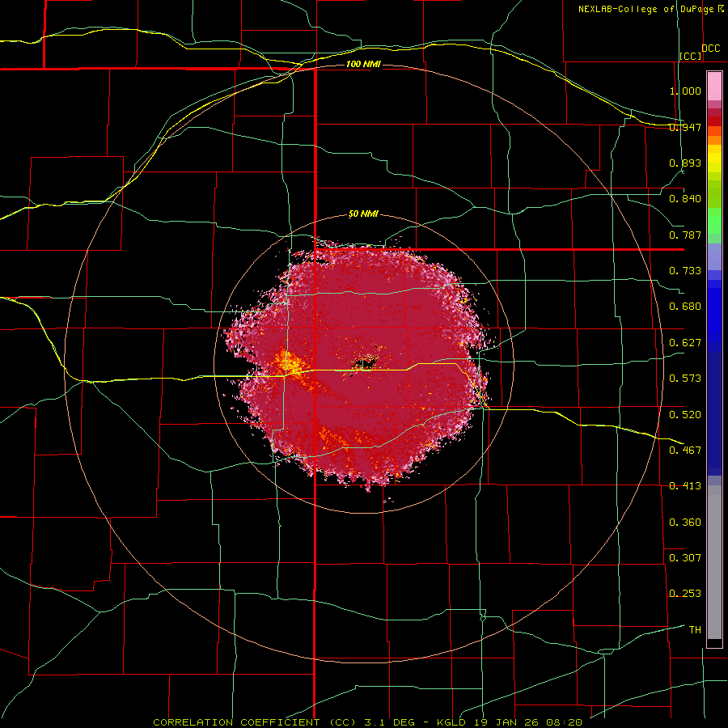Viewport: 728px width, 728px height.
Task: Click the bright green segment of color bar
Action: pos(714,221)
